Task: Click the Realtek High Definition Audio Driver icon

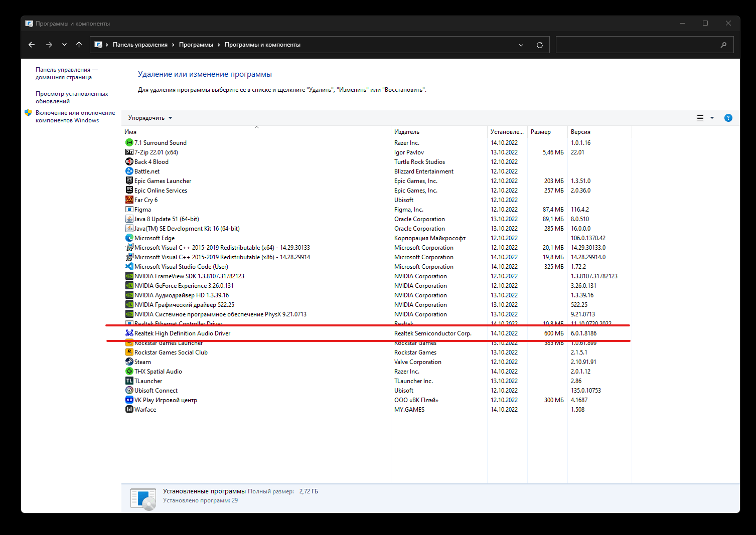Action: coord(129,333)
